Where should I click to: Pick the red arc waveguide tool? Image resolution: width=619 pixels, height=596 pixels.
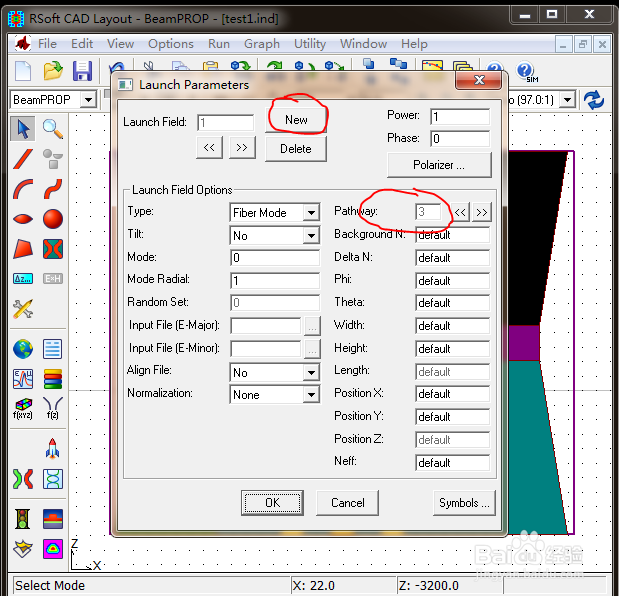point(23,189)
